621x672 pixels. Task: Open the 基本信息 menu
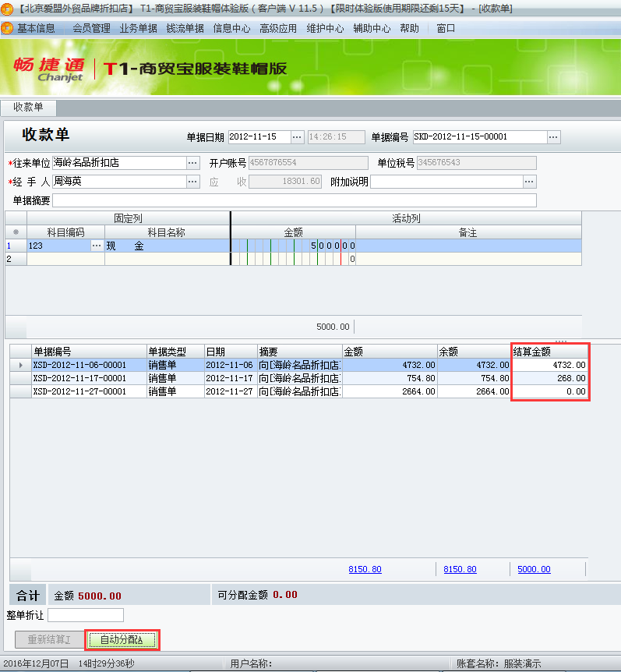point(36,28)
